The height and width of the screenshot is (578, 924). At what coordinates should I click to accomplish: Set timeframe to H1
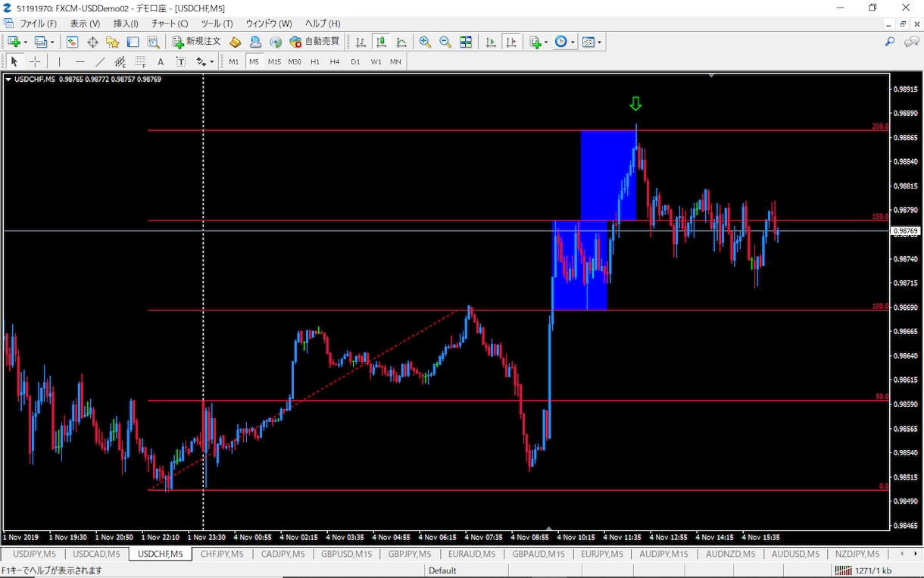pos(315,62)
